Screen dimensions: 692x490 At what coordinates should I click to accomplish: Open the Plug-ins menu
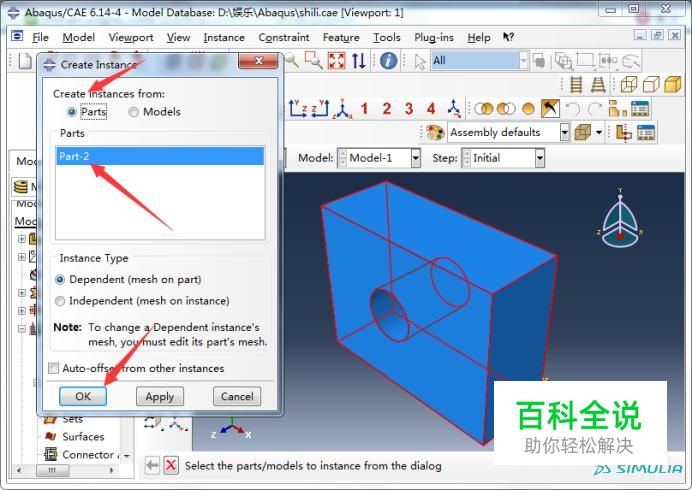434,38
